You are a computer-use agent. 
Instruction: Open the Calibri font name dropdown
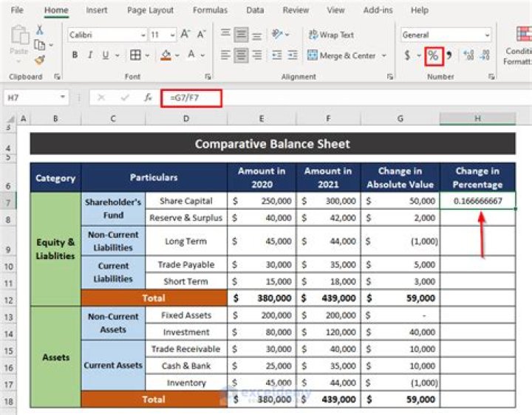(143, 35)
